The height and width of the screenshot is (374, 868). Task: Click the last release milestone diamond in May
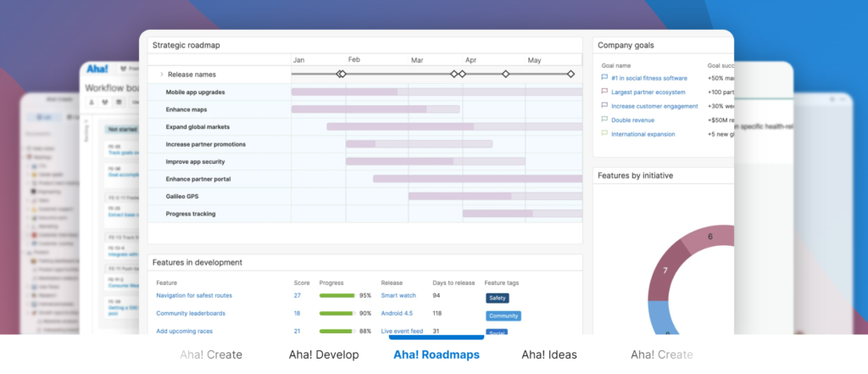[x=570, y=75]
